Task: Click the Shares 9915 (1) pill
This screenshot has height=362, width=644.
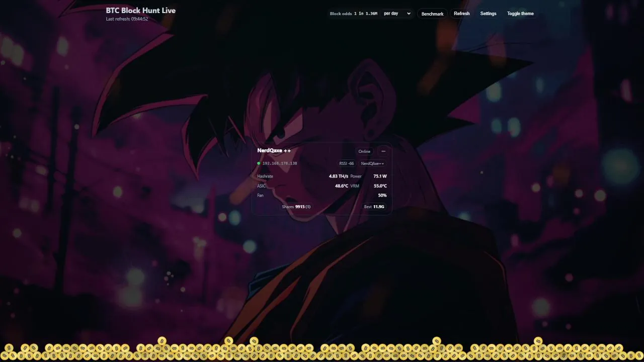Action: pyautogui.click(x=296, y=207)
